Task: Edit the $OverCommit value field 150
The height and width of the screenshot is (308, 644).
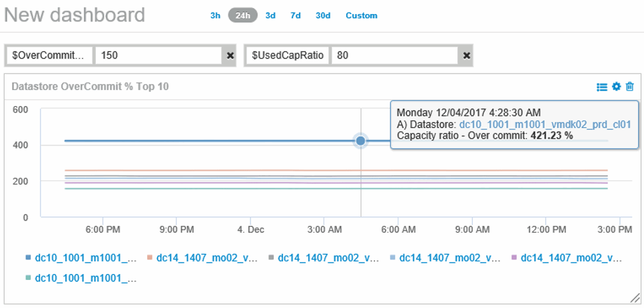Action: (x=157, y=56)
